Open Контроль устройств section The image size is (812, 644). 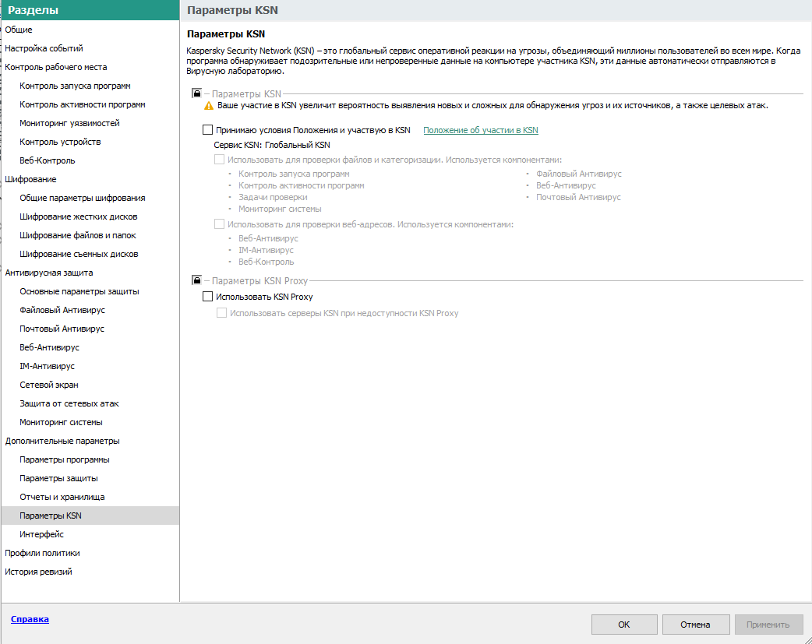(x=90, y=142)
